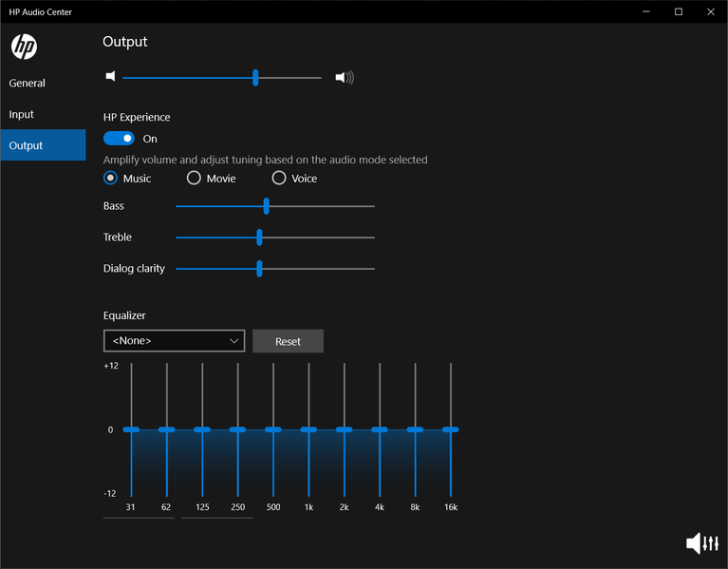Viewport: 728px width, 569px height.
Task: Open the audio mixer icon bottom right
Action: [x=701, y=542]
